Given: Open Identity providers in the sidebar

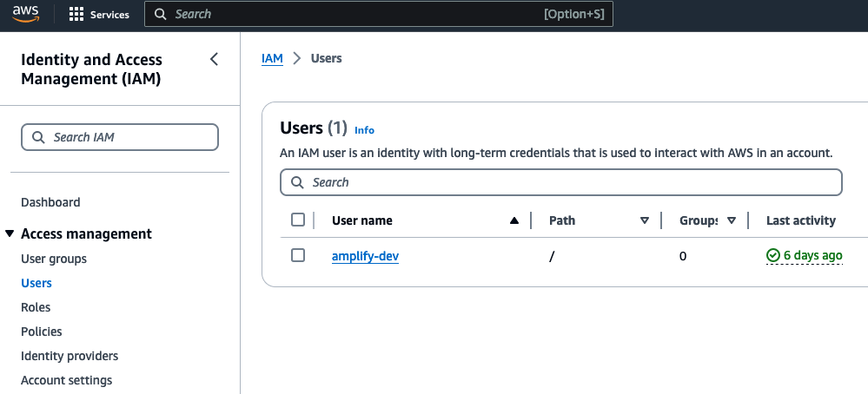Looking at the screenshot, I should [x=70, y=356].
